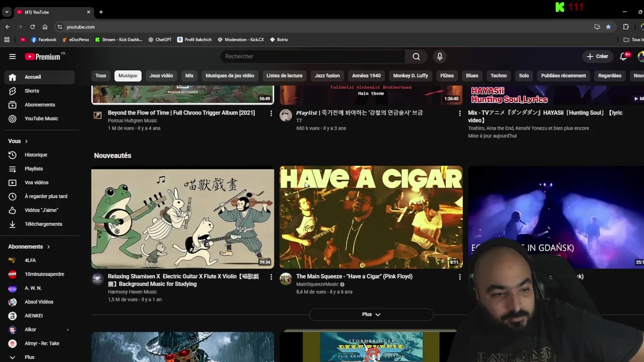Select the Jazz fusion chip

(327, 75)
